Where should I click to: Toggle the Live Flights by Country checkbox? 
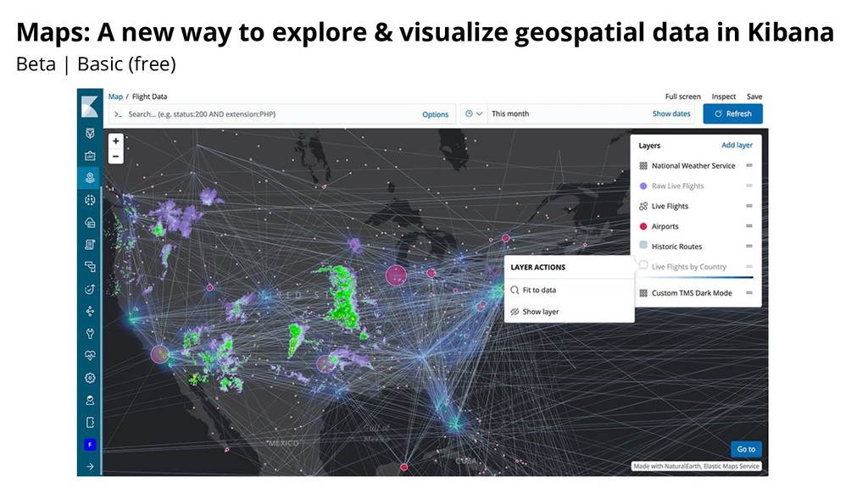click(643, 265)
